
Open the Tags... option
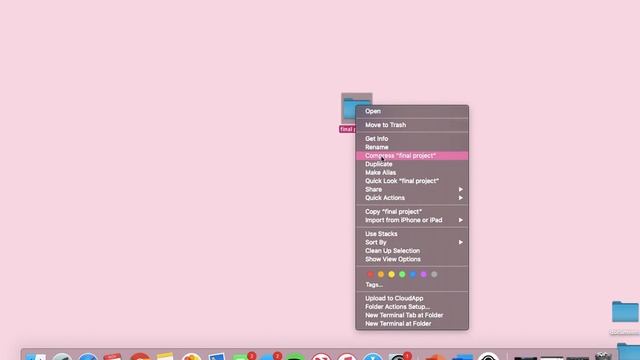pyautogui.click(x=412, y=284)
